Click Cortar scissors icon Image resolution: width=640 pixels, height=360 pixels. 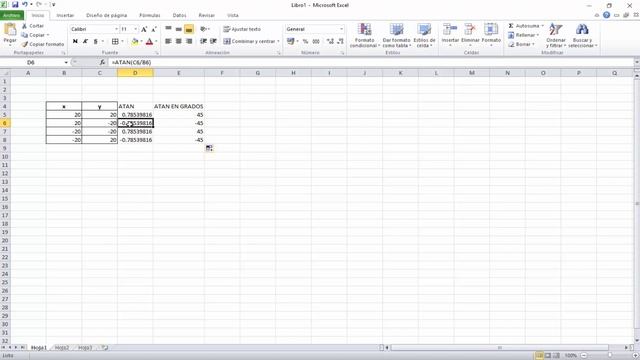click(24, 26)
